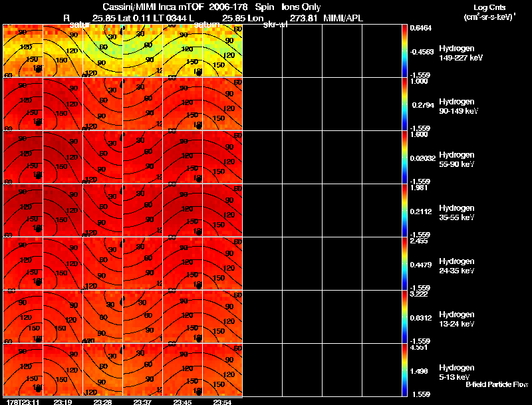Viewport: 532px width, 405px height.
Task: Click the 'LT 0344' local time text
Action: click(x=170, y=18)
